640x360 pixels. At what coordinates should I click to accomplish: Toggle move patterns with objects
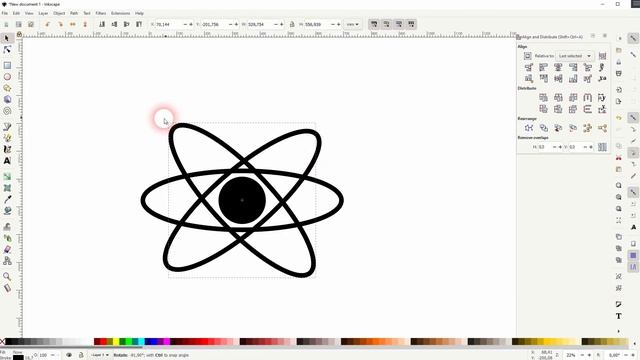tap(411, 24)
